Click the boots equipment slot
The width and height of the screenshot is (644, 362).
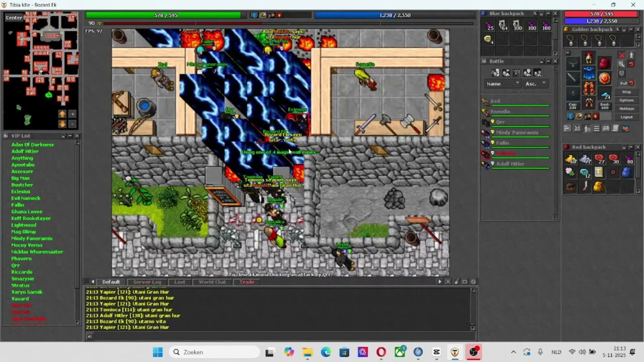pyautogui.click(x=589, y=103)
